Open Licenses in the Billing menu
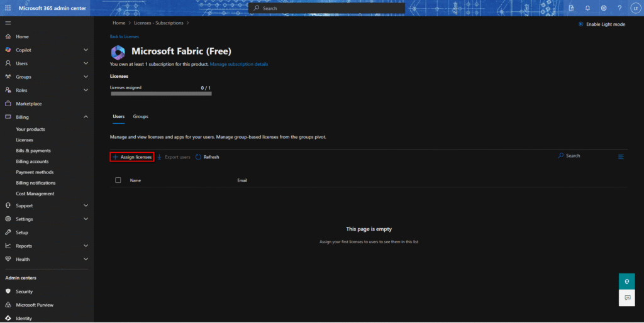The image size is (644, 323). click(25, 140)
